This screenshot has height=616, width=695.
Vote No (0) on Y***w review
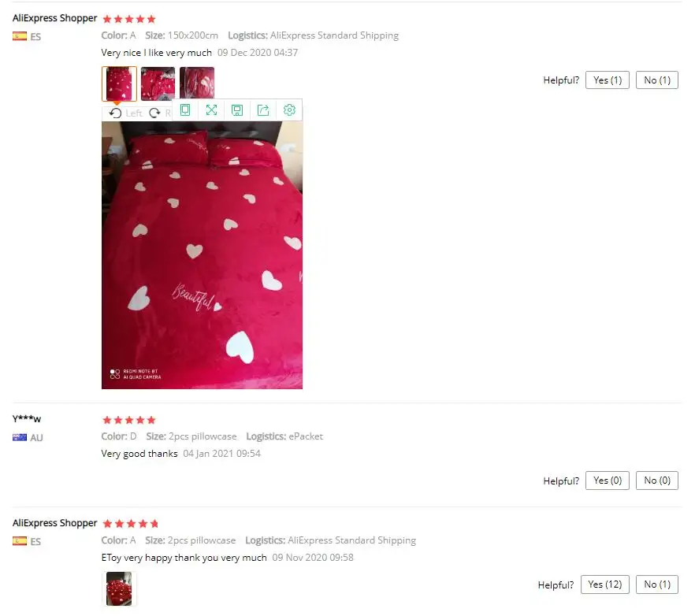(657, 481)
